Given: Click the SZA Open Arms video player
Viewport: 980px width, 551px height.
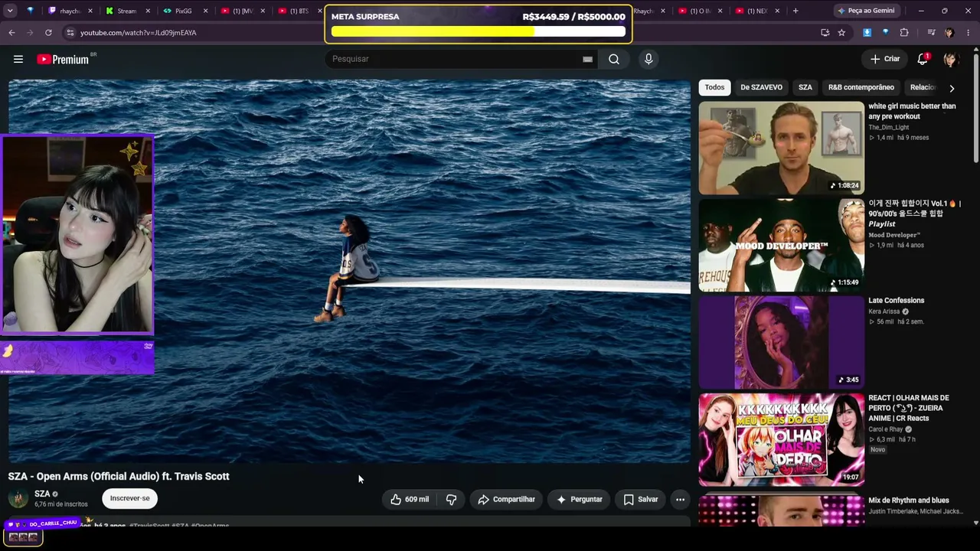Looking at the screenshot, I should coord(349,271).
